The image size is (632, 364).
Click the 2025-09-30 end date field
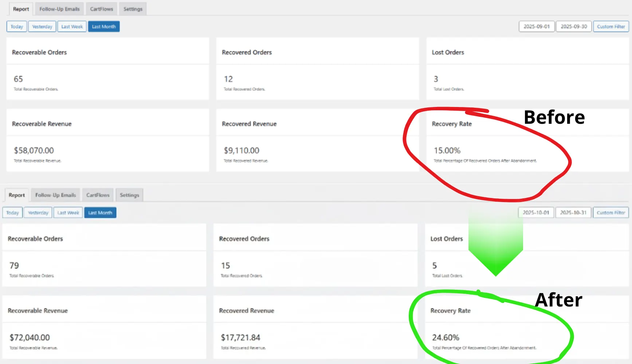574,27
